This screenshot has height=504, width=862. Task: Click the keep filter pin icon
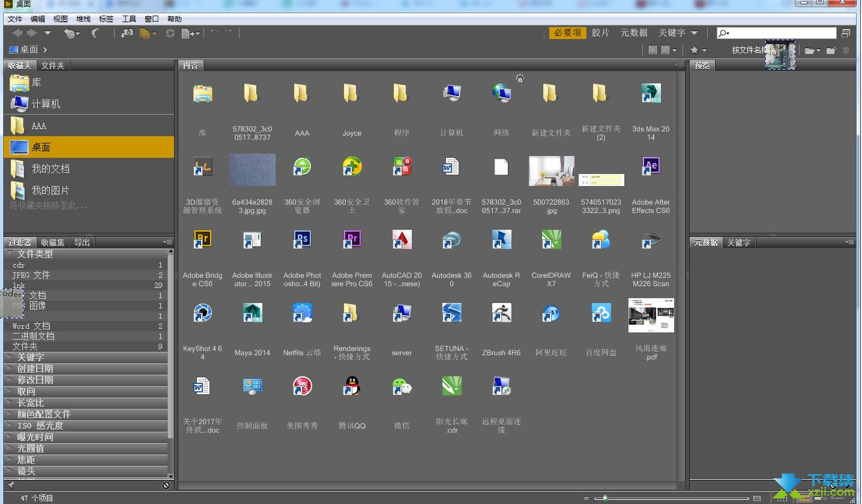point(11,485)
